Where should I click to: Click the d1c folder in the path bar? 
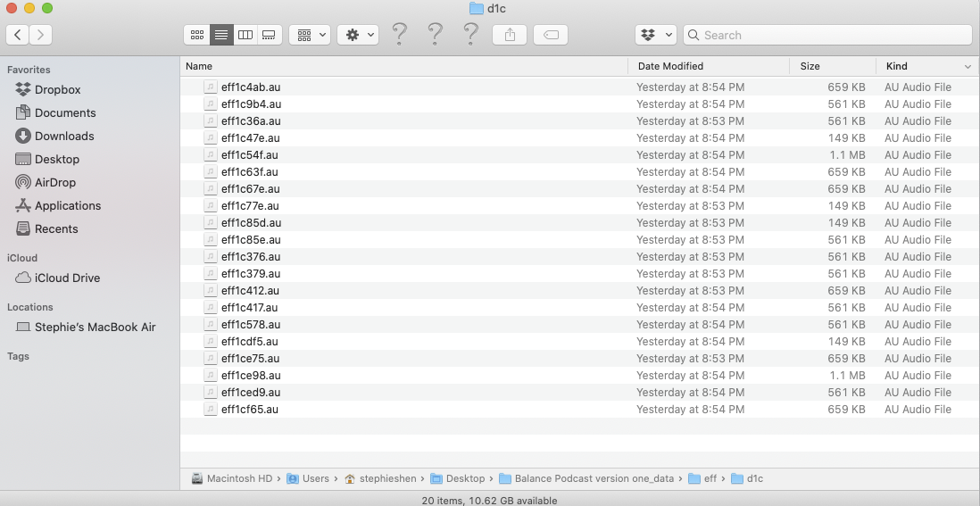[x=748, y=478]
